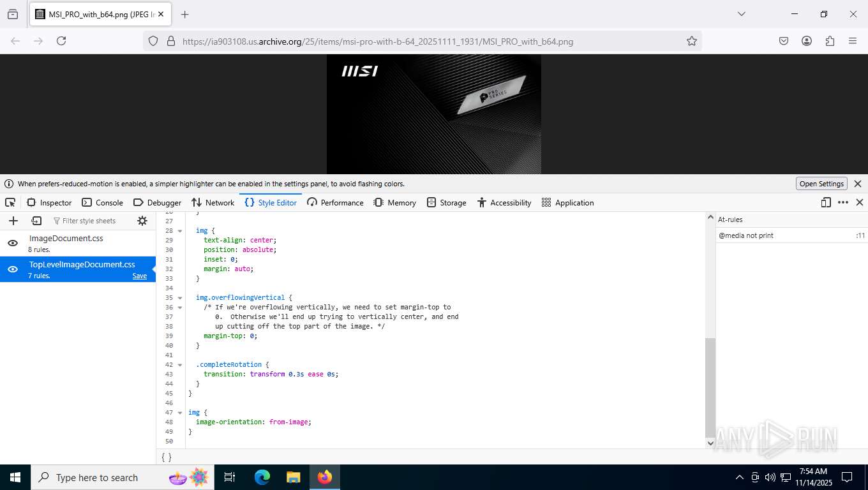
Task: Open the Extensions puzzle icon
Action: click(x=830, y=41)
